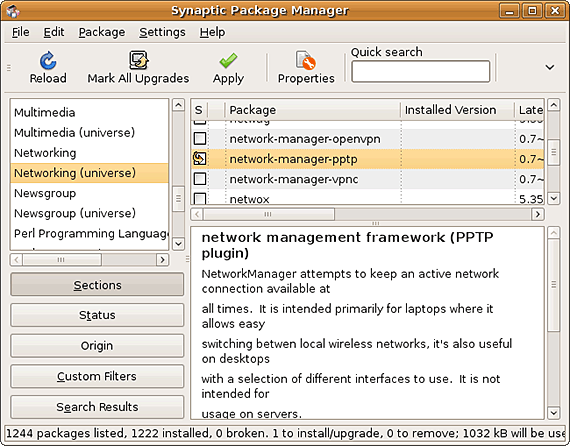570x446 pixels.
Task: Click the description pane scroll up arrow
Action: click(554, 233)
